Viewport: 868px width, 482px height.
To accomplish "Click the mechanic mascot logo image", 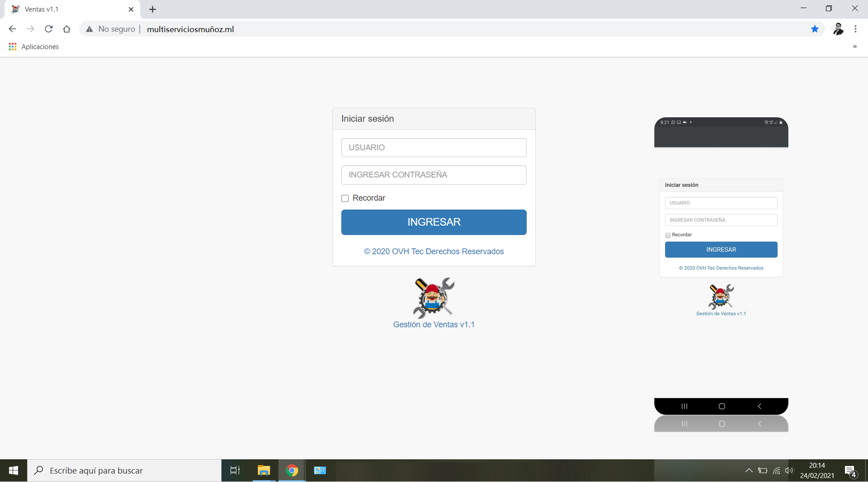I will [433, 298].
